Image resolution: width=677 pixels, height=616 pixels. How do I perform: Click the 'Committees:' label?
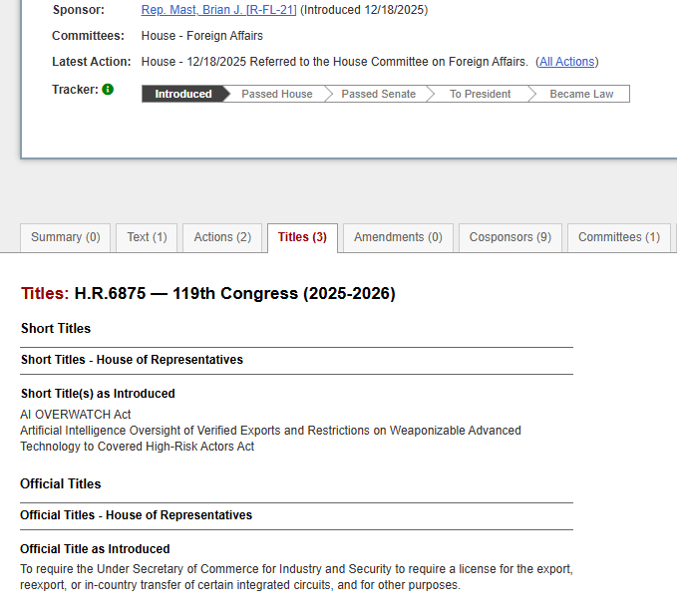88,36
